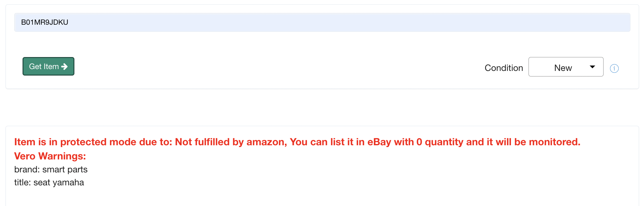Click the Condition label
The image size is (644, 206).
click(504, 68)
